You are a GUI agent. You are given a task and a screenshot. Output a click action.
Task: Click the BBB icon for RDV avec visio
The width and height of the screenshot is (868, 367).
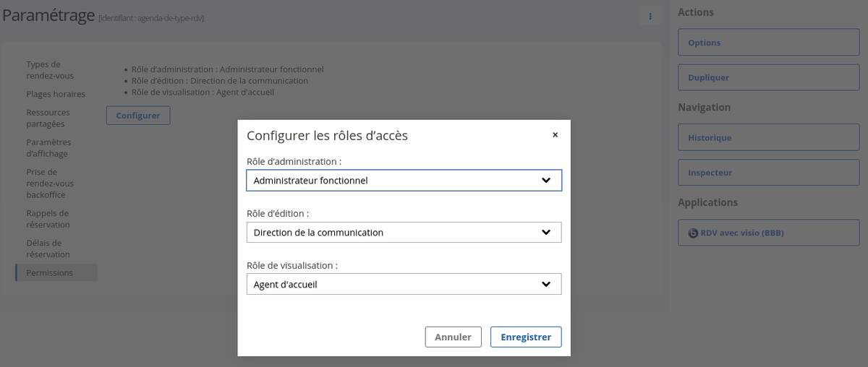click(693, 233)
